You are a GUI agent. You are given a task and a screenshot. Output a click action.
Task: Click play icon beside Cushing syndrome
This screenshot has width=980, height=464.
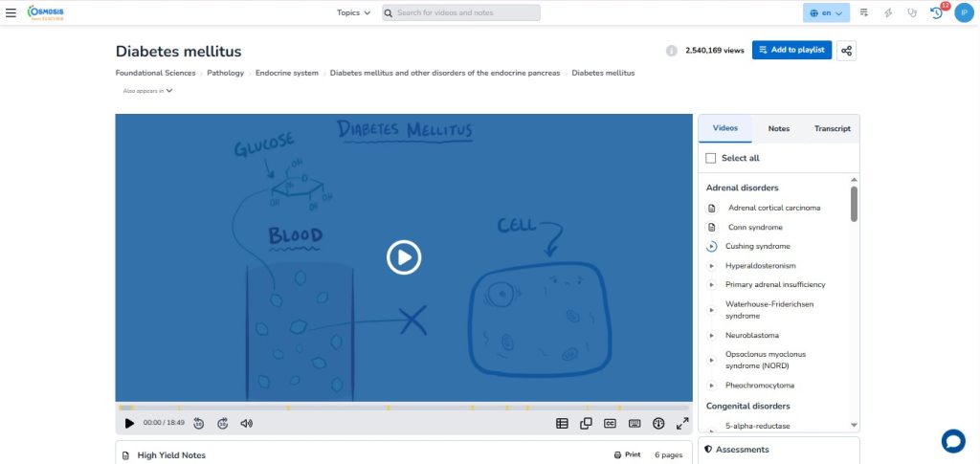pyautogui.click(x=711, y=247)
